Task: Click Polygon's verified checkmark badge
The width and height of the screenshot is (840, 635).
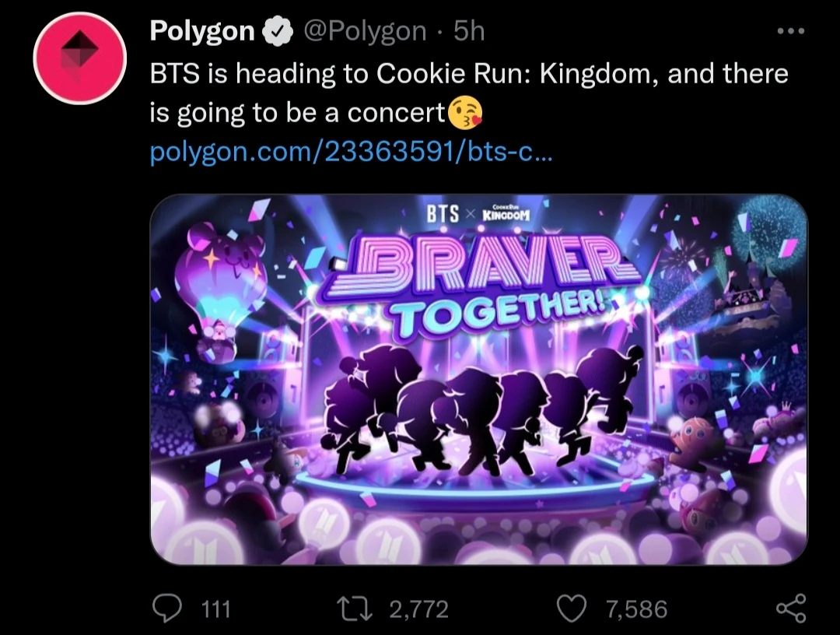Action: click(x=276, y=31)
